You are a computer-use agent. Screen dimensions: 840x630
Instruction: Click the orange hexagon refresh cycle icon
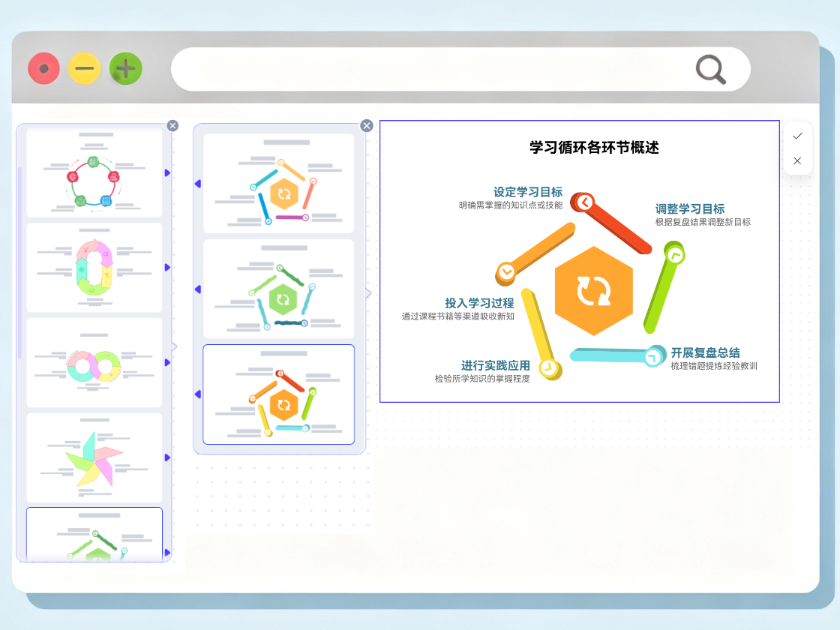coord(593,291)
